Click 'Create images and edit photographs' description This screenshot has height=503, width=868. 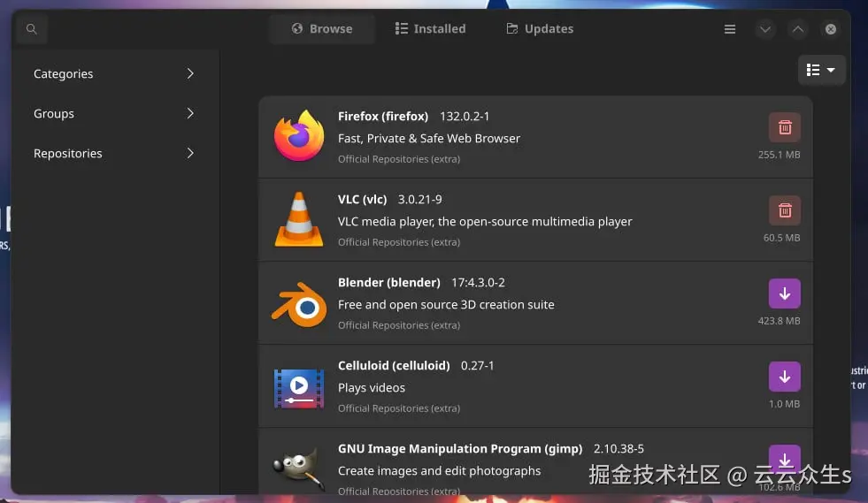(x=439, y=470)
